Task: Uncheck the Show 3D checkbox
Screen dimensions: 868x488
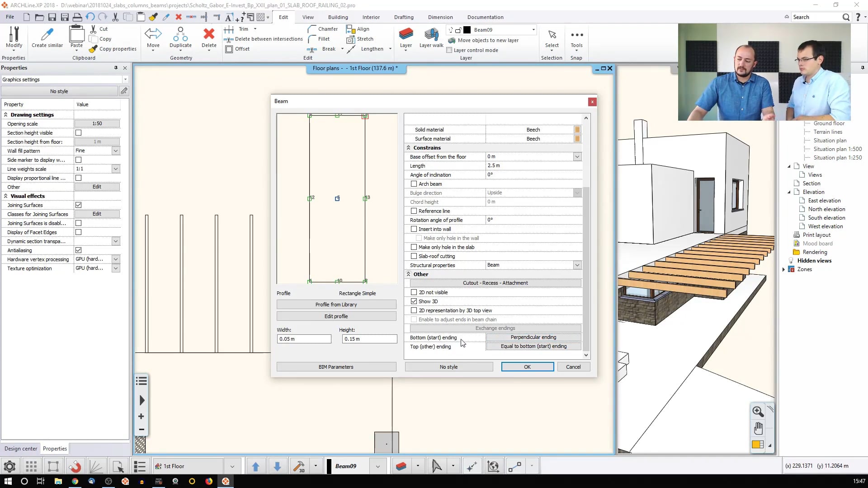Action: [414, 301]
